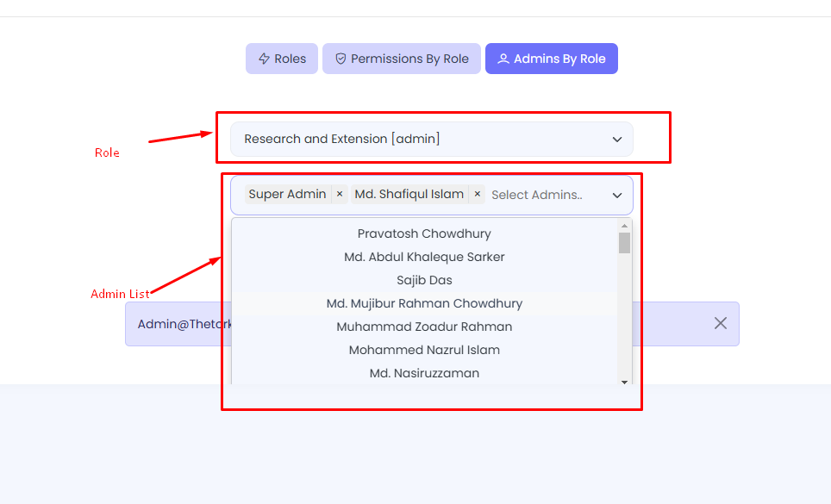
Task: Pick Sajib Das from admin list
Action: tap(424, 280)
